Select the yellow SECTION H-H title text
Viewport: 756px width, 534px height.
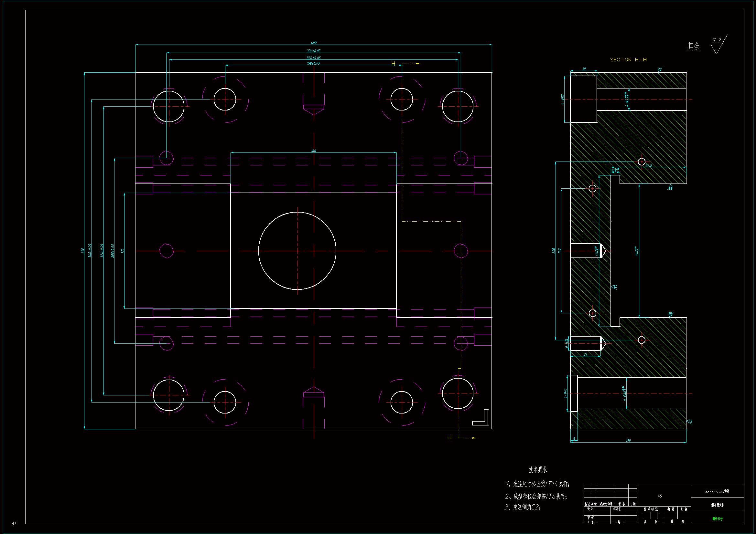[628, 59]
